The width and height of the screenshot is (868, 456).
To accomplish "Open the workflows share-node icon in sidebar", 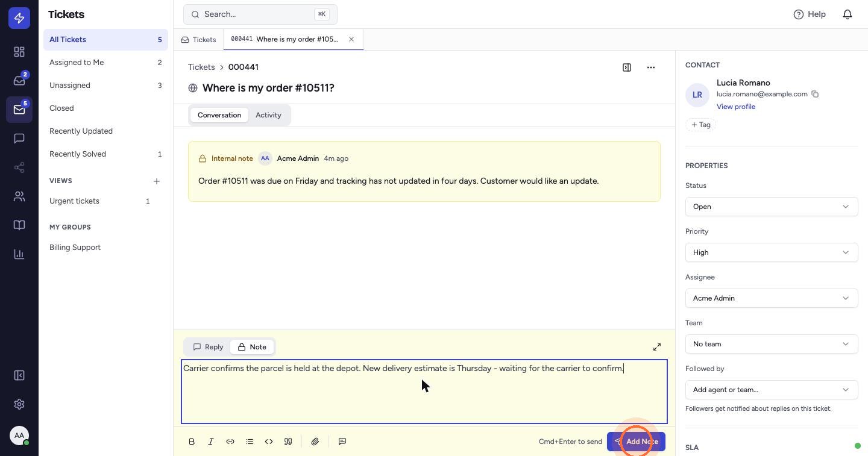I will point(19,167).
